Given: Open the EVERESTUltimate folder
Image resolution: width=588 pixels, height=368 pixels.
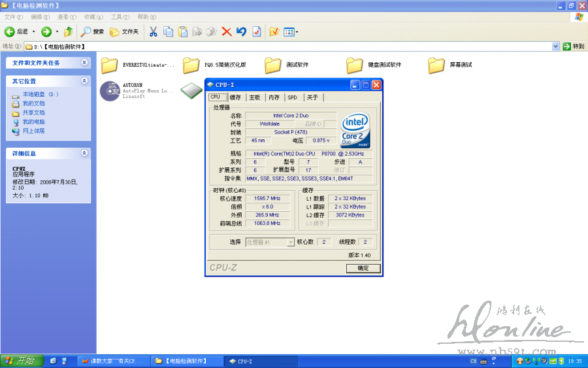Looking at the screenshot, I should click(x=109, y=65).
